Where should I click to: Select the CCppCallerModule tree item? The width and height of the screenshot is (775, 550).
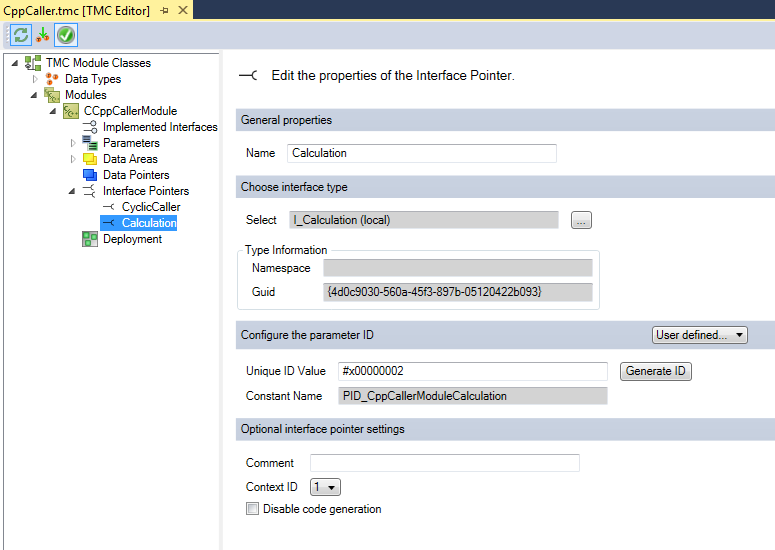[130, 111]
